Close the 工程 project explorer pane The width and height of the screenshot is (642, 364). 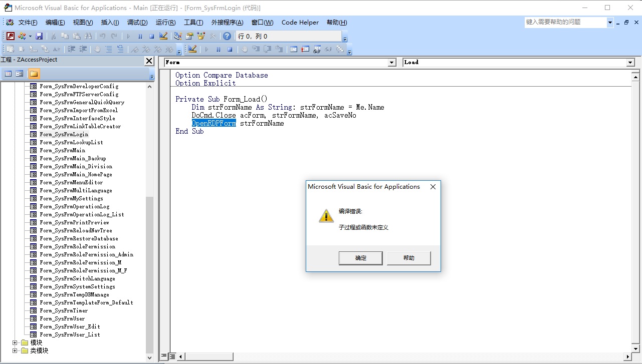coord(149,61)
